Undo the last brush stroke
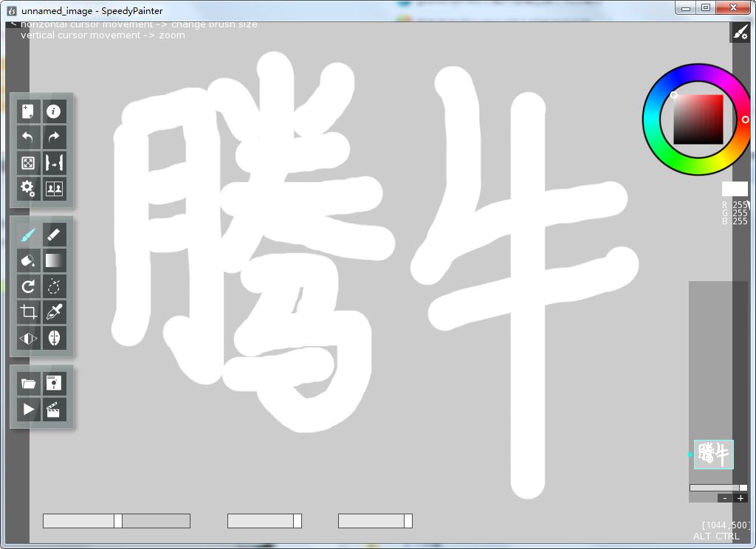Screen dimensions: 756x549 [x=28, y=137]
